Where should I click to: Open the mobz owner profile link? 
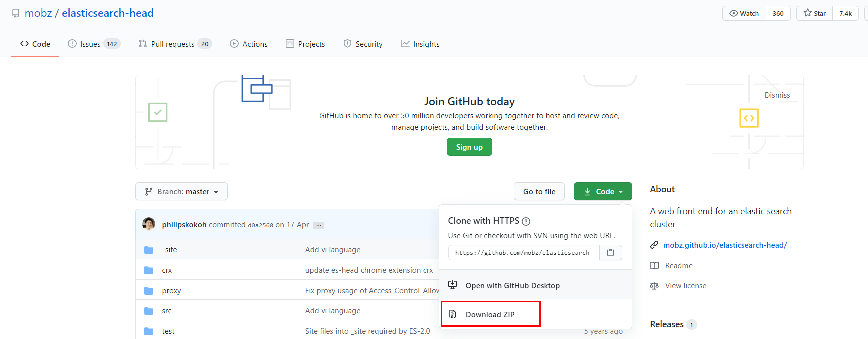(x=38, y=13)
